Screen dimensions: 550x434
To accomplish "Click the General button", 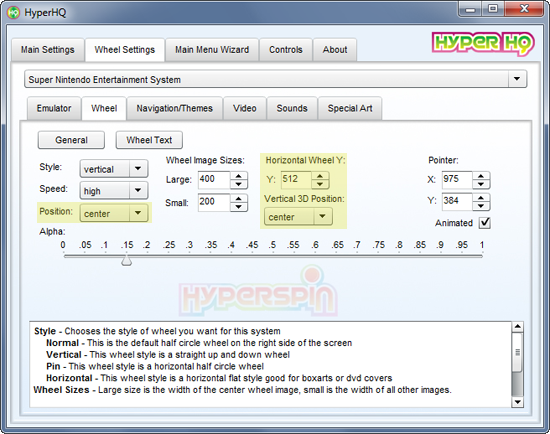I will pyautogui.click(x=71, y=140).
